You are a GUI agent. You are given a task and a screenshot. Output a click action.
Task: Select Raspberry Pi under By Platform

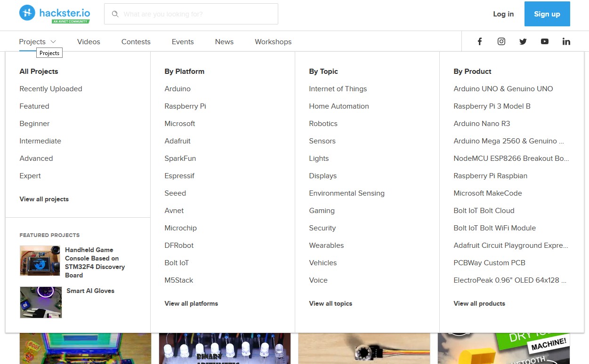pos(185,106)
